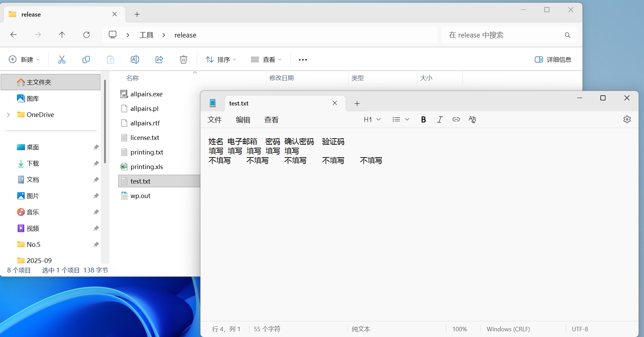
Task: Click the search magnifier icon in Explorer
Action: tap(568, 35)
